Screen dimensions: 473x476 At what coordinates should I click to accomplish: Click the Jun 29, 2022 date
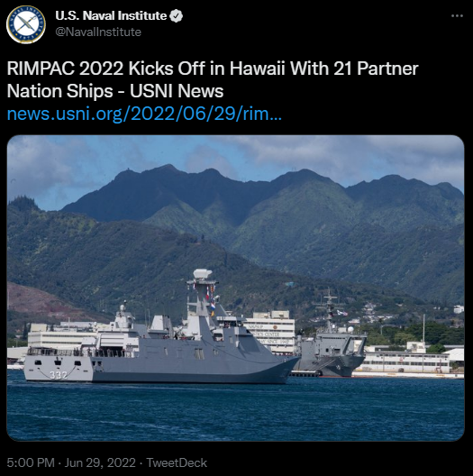point(100,463)
